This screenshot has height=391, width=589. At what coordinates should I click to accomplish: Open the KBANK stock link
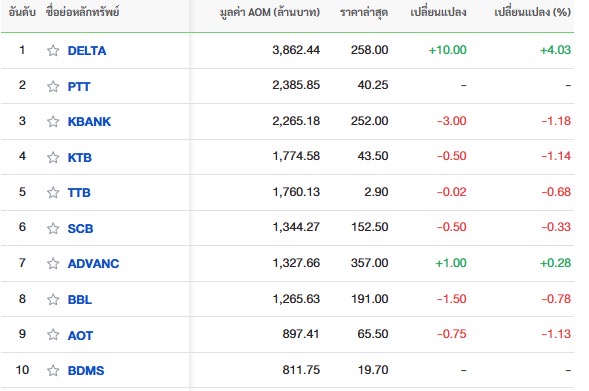(x=89, y=121)
